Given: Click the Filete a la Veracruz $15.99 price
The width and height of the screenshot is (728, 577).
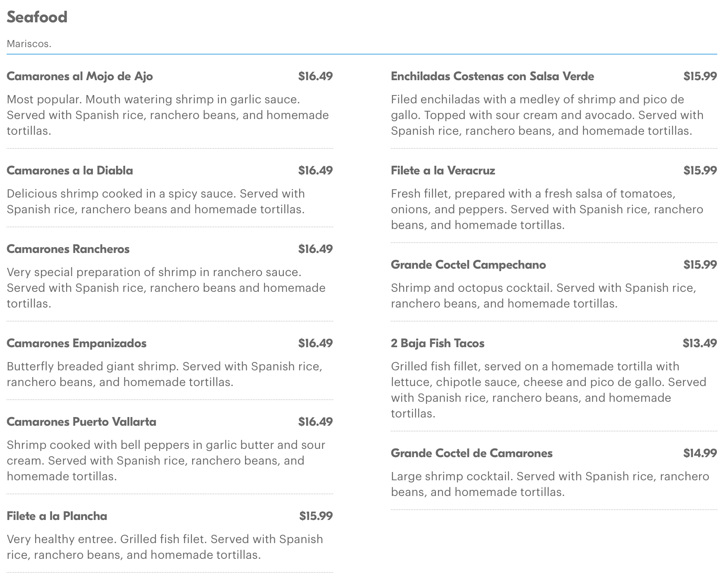Looking at the screenshot, I should click(x=700, y=171).
